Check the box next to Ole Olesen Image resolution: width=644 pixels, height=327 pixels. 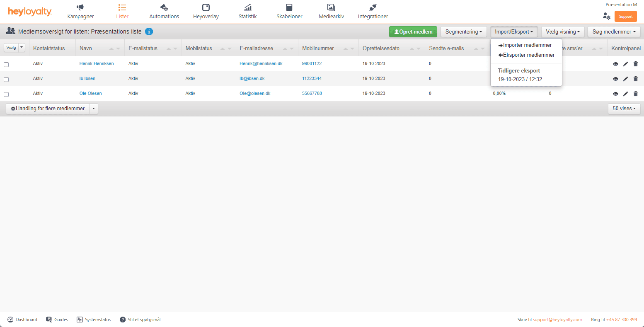pos(6,94)
